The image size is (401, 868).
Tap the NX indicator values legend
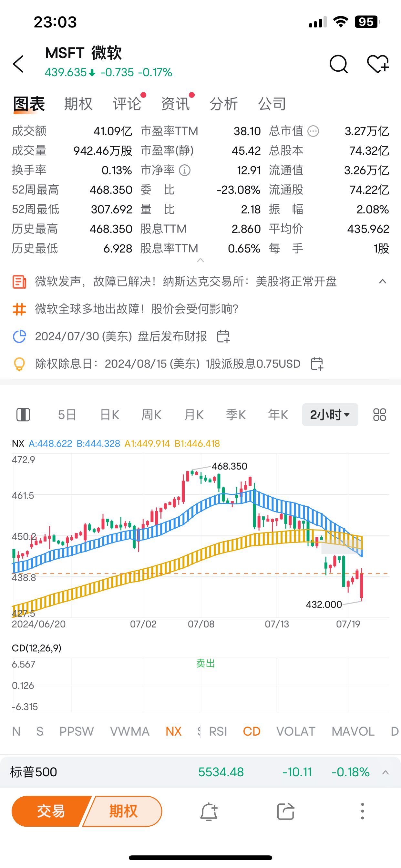[116, 443]
